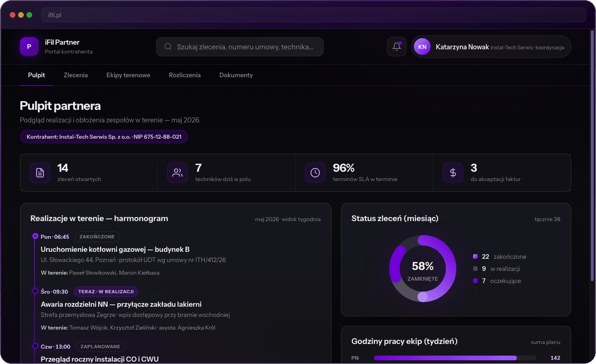
Task: Switch to the Zlecenia tab
Action: pyautogui.click(x=75, y=75)
